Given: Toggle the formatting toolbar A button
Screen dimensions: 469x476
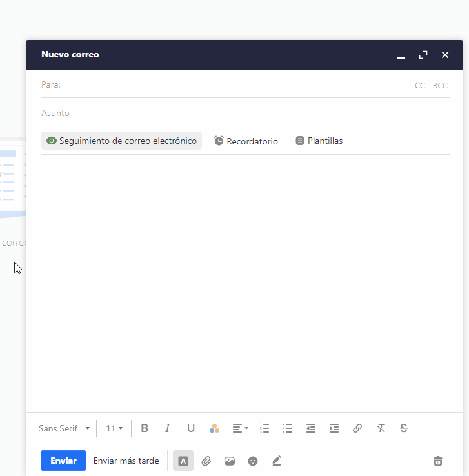Looking at the screenshot, I should tap(183, 461).
